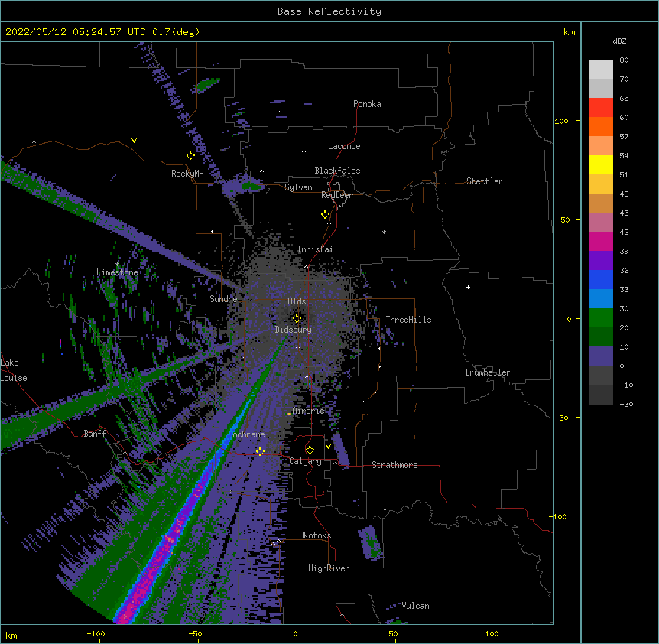Click the Base_Reflectivity title text

coord(329,11)
